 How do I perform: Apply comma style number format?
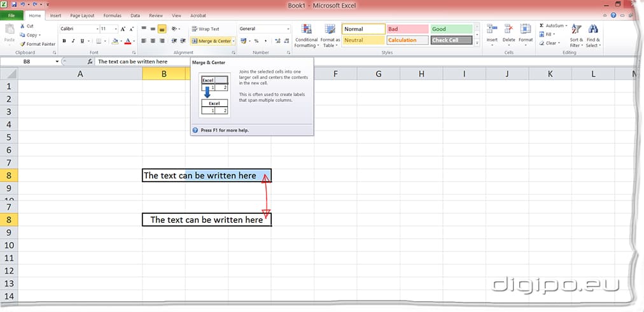(x=265, y=41)
